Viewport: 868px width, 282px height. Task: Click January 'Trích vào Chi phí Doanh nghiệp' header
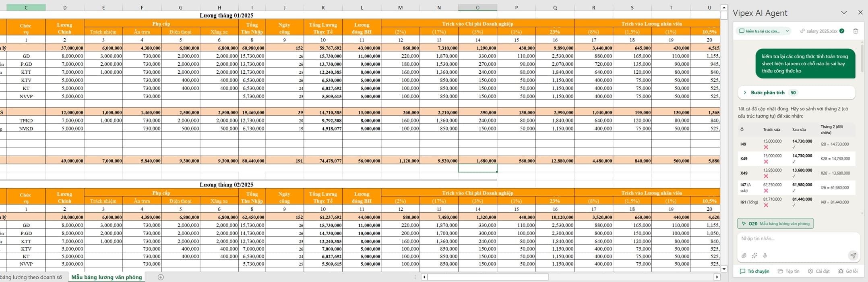477,24
